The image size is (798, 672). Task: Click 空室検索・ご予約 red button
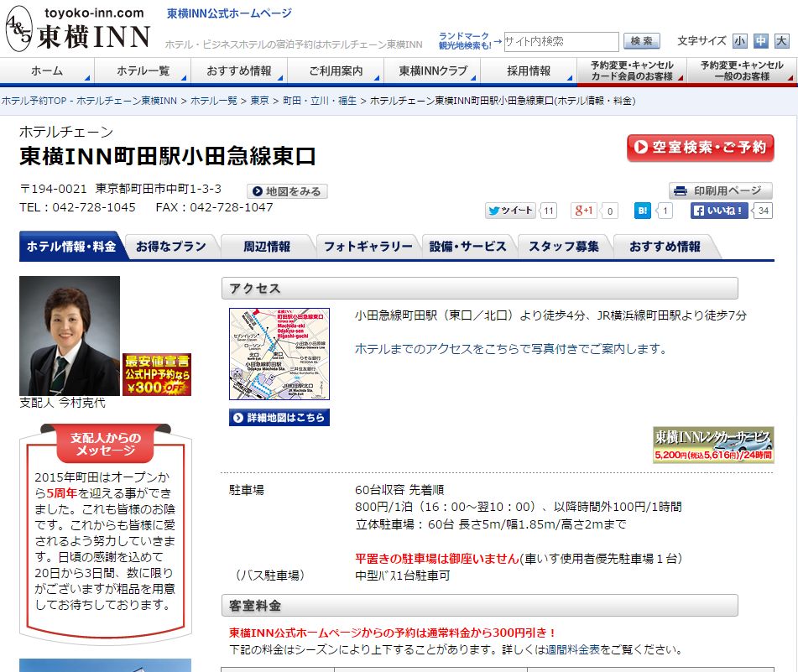[701, 148]
